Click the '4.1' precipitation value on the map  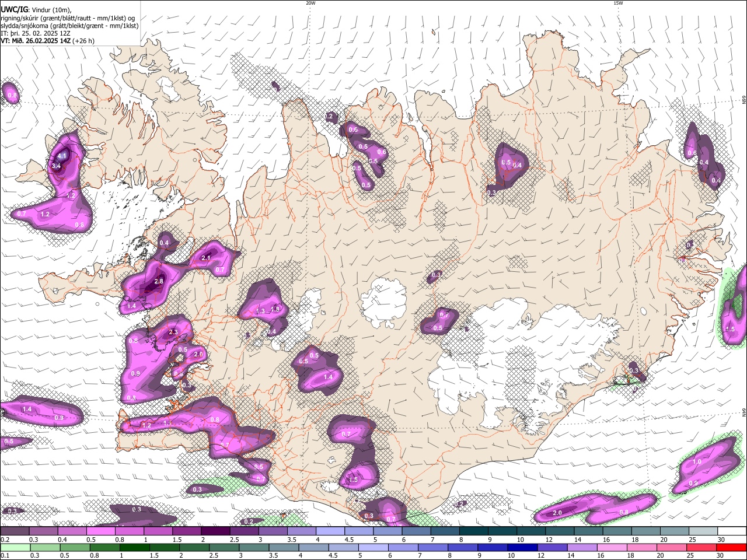coord(62,156)
